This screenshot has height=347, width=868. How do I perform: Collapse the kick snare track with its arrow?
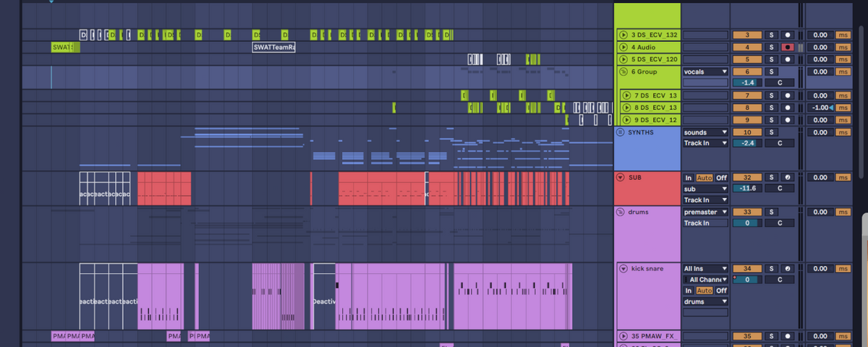(623, 268)
